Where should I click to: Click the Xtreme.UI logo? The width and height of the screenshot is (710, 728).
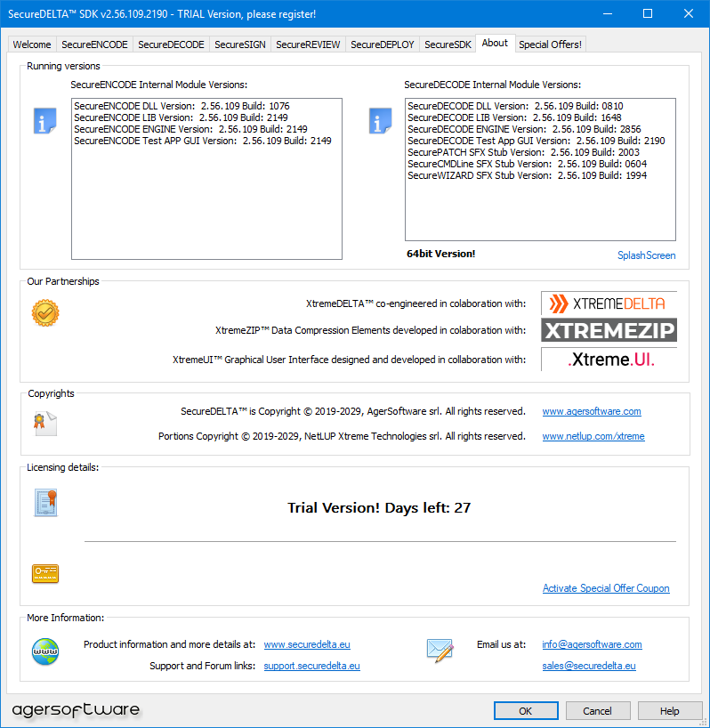click(609, 360)
